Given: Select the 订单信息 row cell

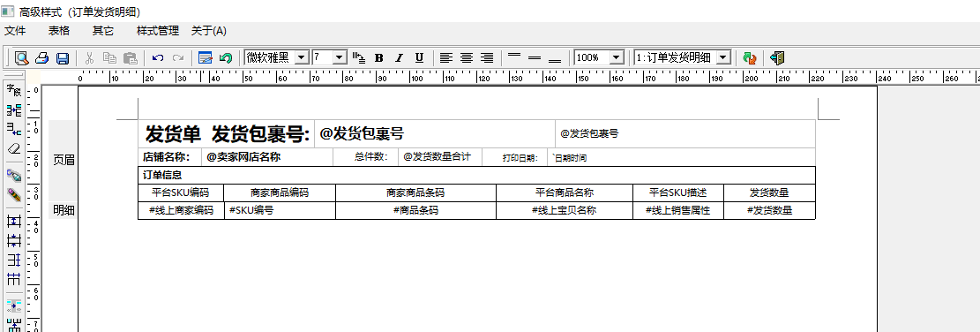Looking at the screenshot, I should (x=477, y=175).
